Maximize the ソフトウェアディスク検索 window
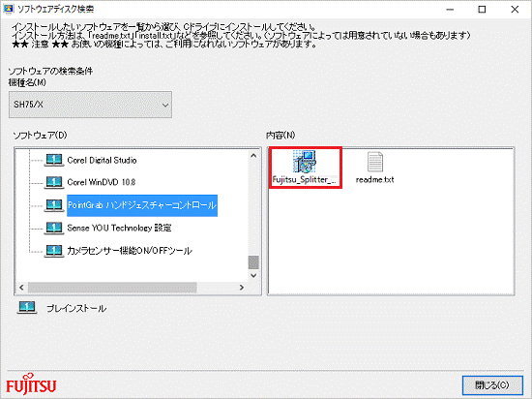The height and width of the screenshot is (399, 532). [x=482, y=10]
